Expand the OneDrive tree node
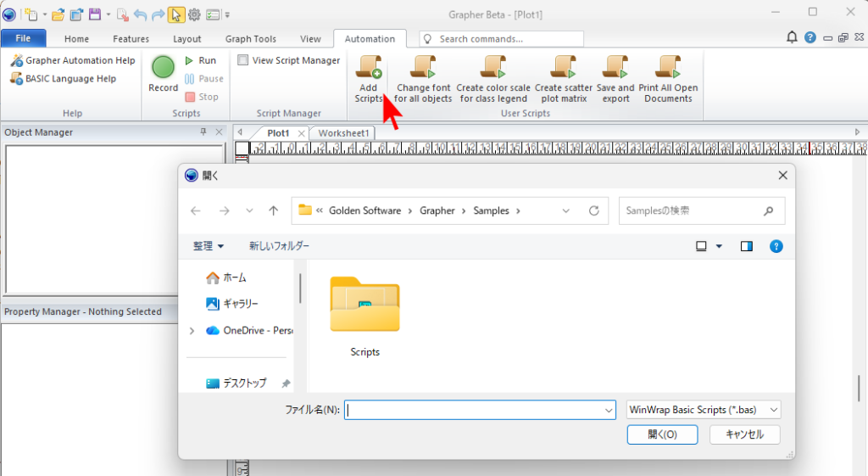 [192, 331]
